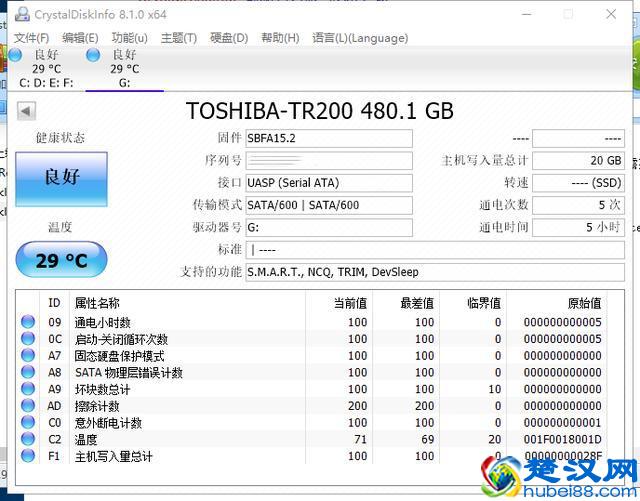Click the CrystalDiskInfo app icon in title bar
Screen dimensions: 640x501
(22, 14)
